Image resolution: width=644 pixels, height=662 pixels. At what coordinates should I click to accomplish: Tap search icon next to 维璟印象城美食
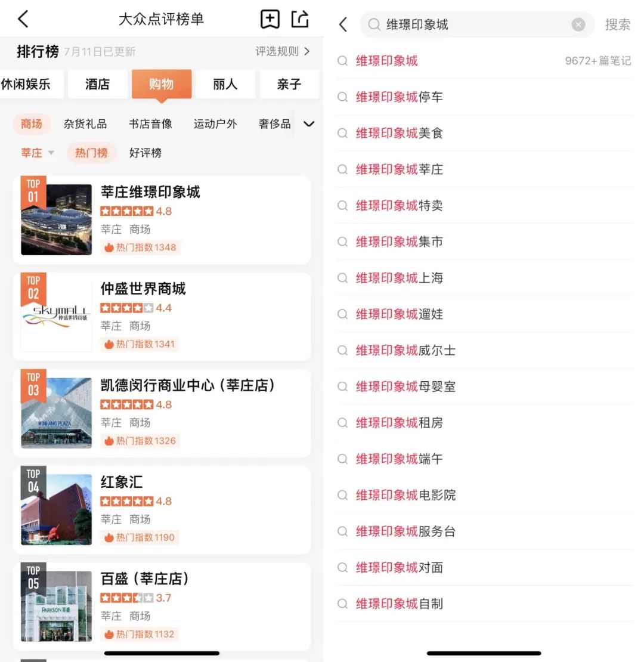343,134
